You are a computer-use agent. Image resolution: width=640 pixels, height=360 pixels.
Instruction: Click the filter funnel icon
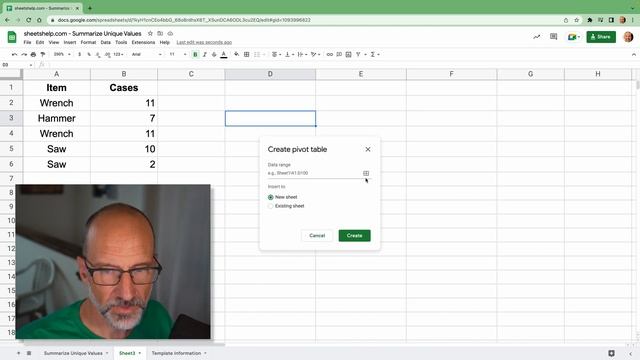point(358,54)
